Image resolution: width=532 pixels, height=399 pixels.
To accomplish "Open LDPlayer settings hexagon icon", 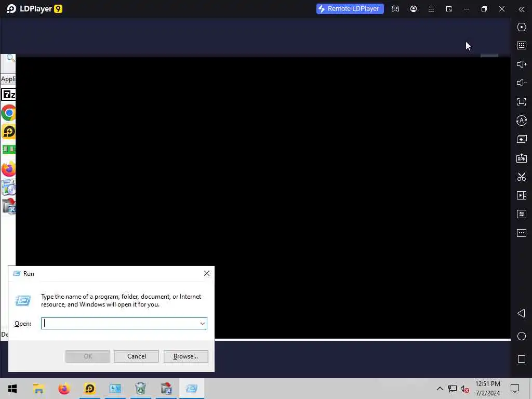I will [522, 27].
